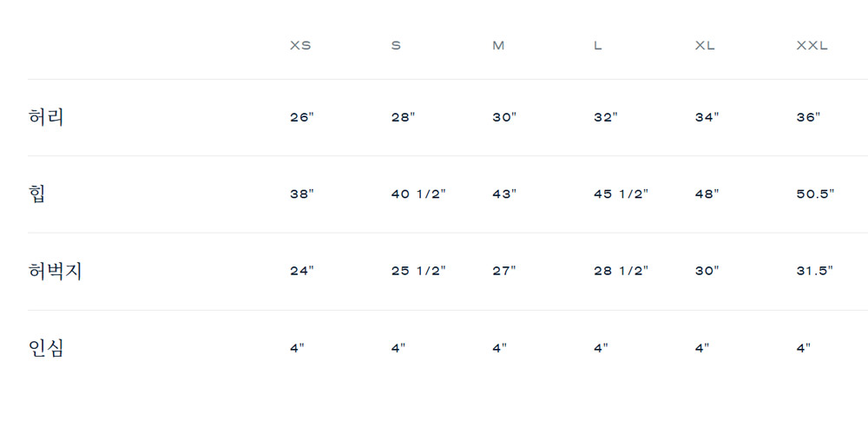
Task: Click the XL size column header
Action: tap(705, 46)
